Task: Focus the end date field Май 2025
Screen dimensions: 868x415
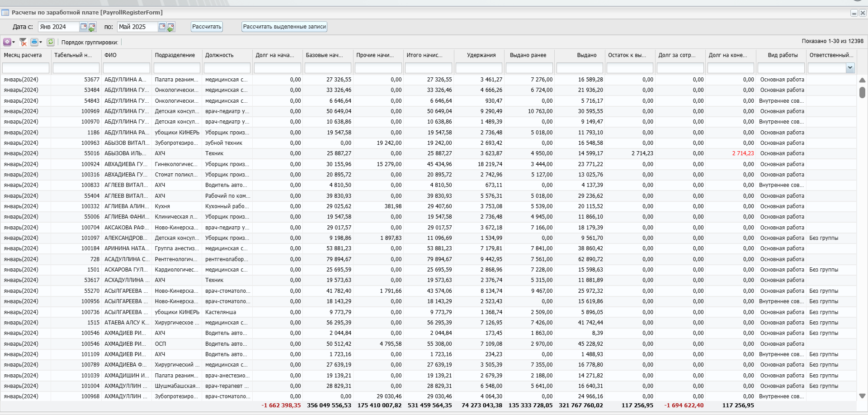Action: point(137,27)
